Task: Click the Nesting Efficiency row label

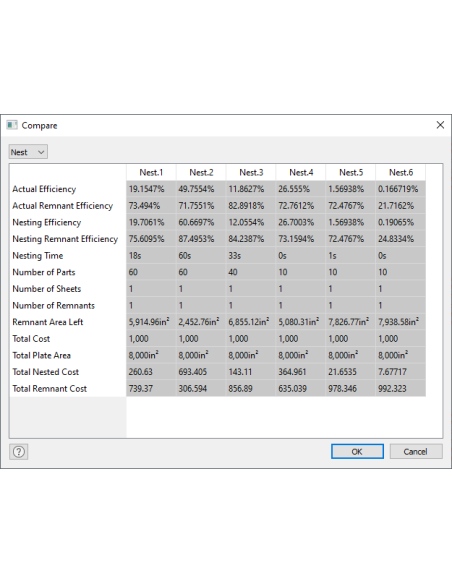Action: pyautogui.click(x=47, y=222)
